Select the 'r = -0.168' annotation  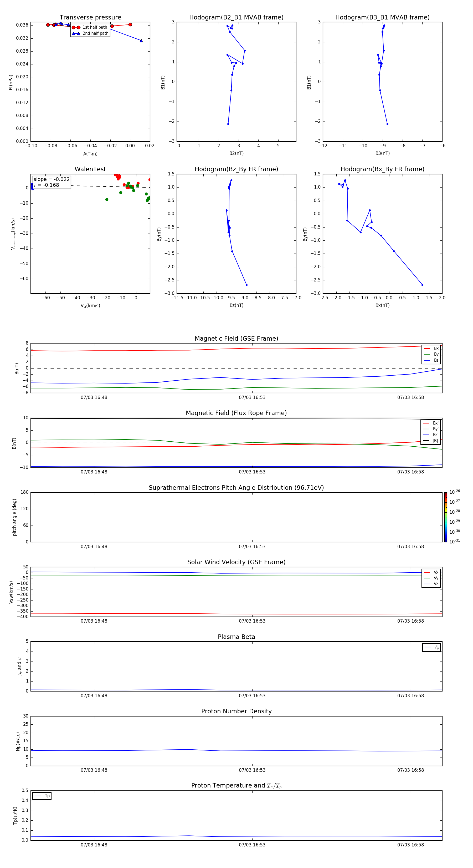coord(47,185)
